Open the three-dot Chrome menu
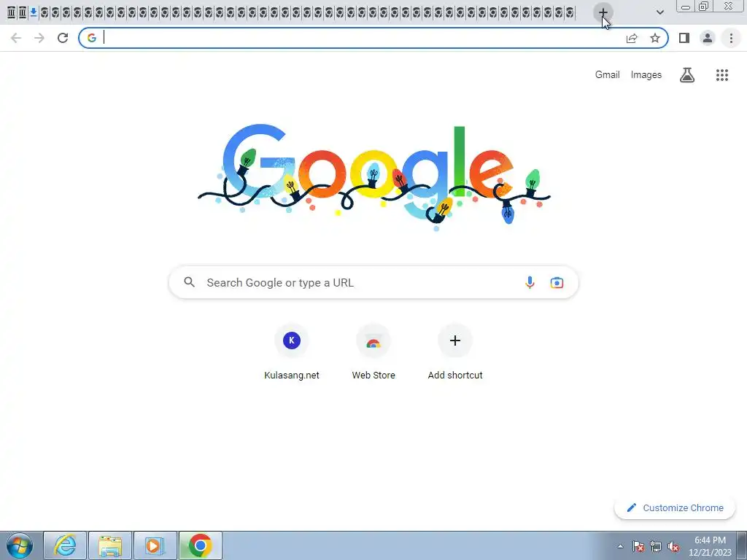The height and width of the screenshot is (560, 747). click(x=731, y=38)
